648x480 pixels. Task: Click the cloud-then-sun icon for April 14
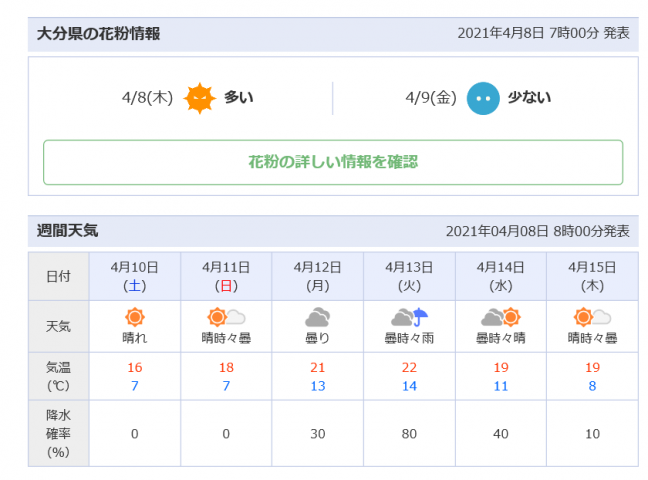coord(500,318)
